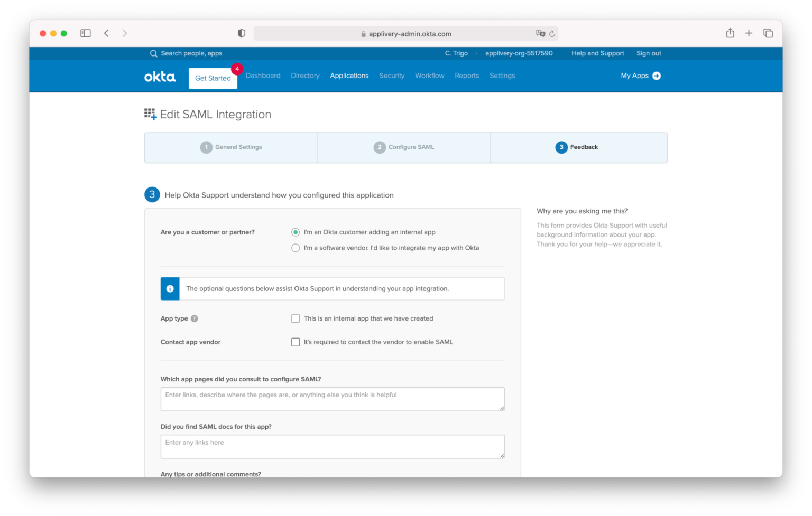812x516 pixels.
Task: Toggle the browser sidebar icon
Action: [x=85, y=33]
